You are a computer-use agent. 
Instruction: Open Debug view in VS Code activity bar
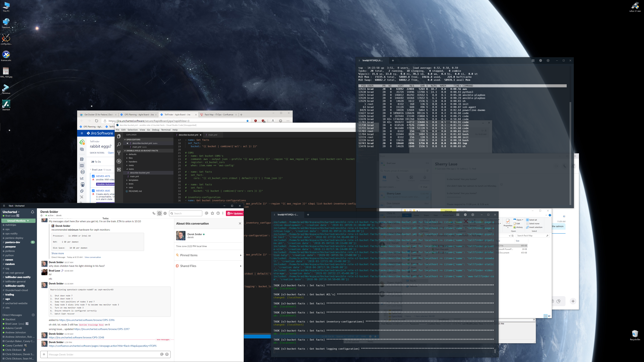point(119,161)
